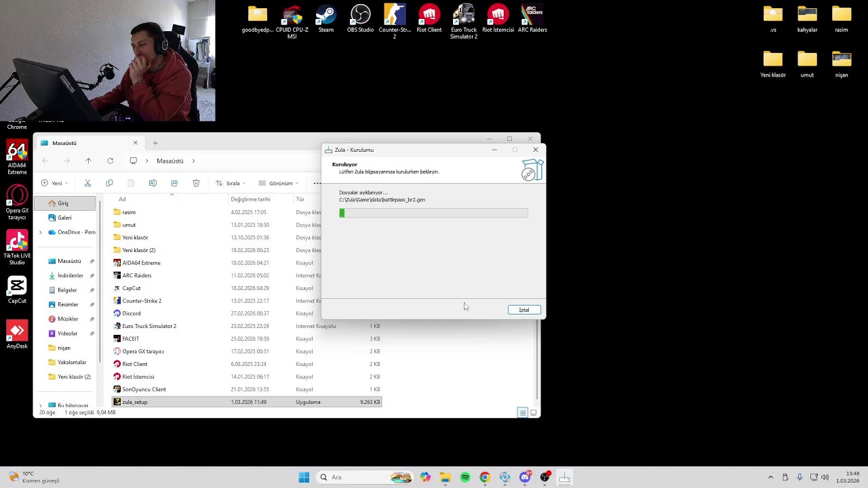Open the CapCut desktop icon
868x488 pixels.
pos(17,290)
